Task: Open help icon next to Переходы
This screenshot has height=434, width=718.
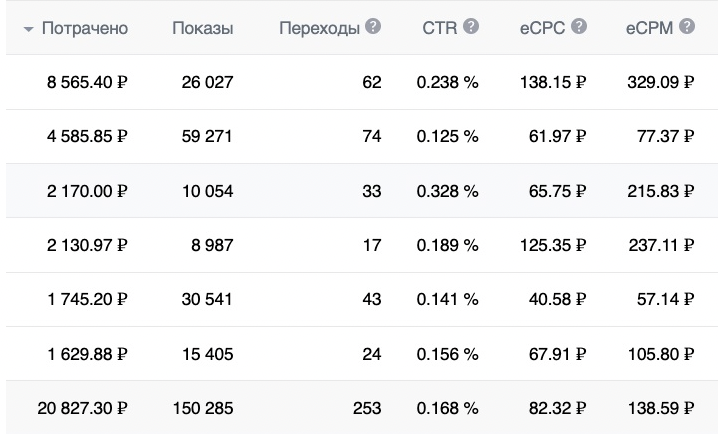Action: [x=373, y=26]
